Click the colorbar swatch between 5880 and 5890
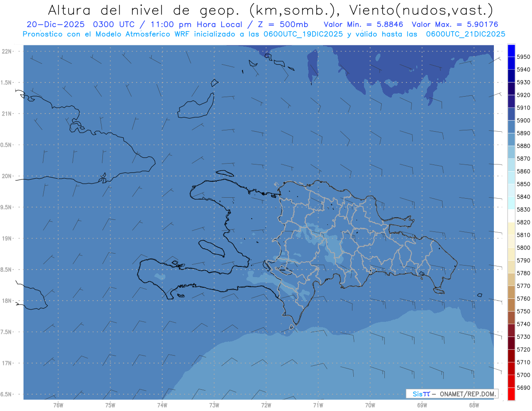Screen dimensions: 532x411 click(x=511, y=140)
